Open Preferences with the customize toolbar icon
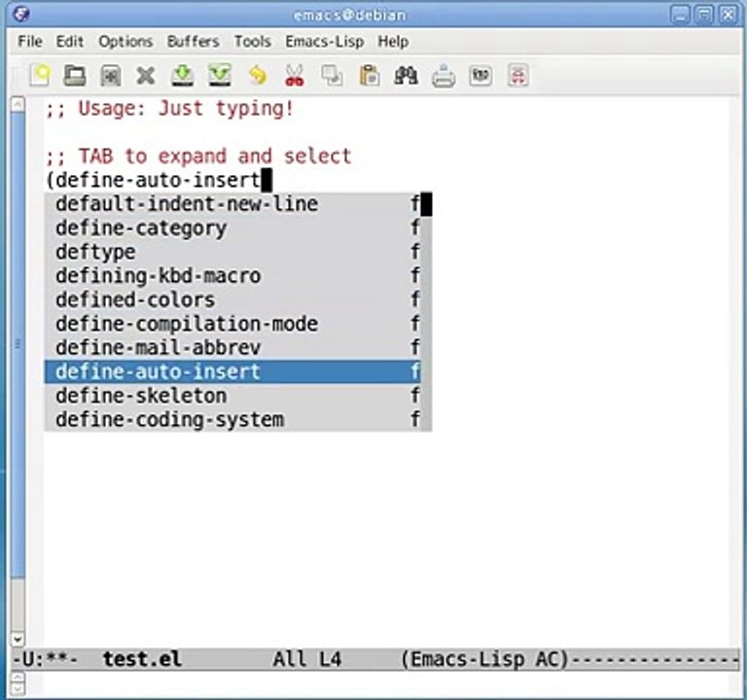 pyautogui.click(x=480, y=76)
